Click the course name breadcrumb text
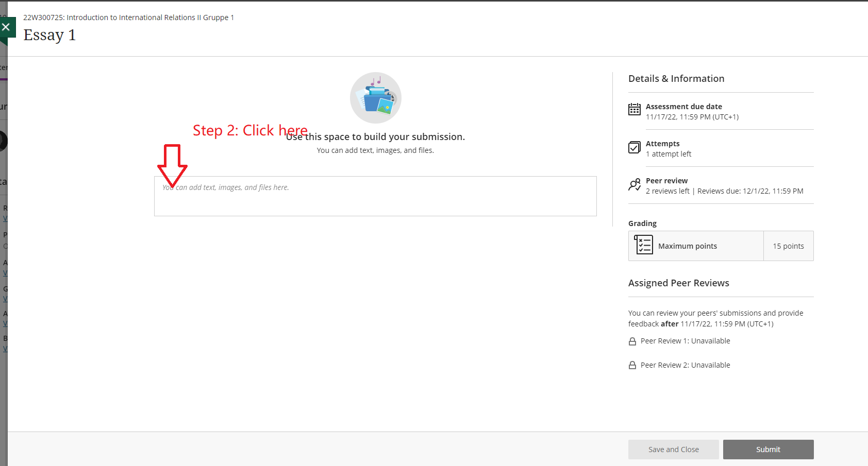This screenshot has width=868, height=466. coord(128,18)
